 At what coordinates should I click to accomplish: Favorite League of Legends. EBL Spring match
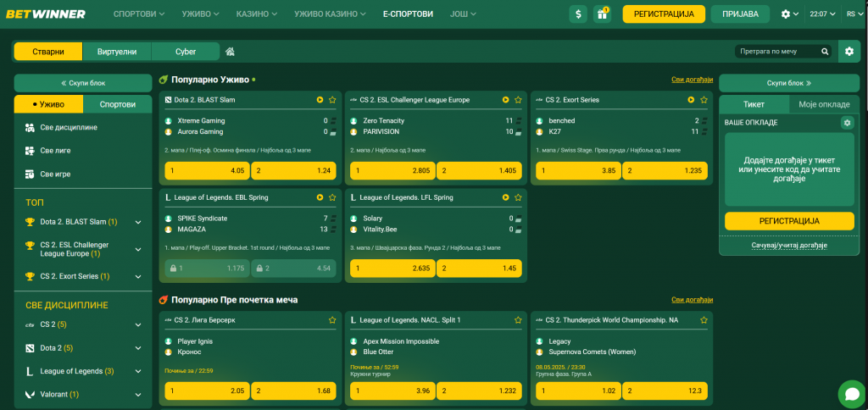pos(332,197)
